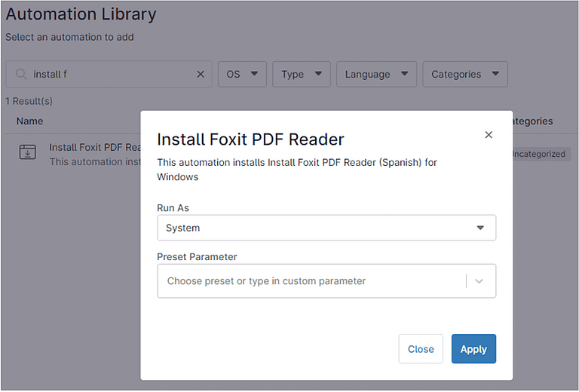This screenshot has height=392, width=579.
Task: Click the Preset Parameter chevron arrow
Action: point(480,281)
